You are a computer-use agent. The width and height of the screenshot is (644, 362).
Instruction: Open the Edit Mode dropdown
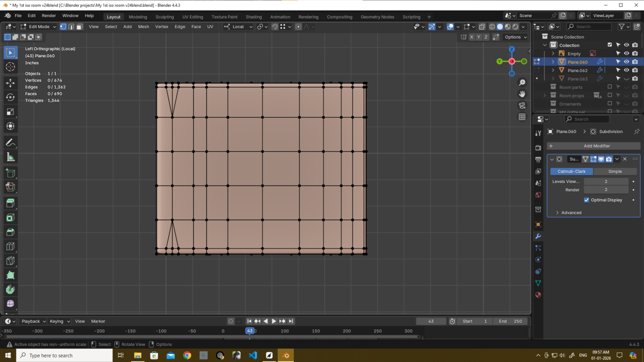click(39, 27)
